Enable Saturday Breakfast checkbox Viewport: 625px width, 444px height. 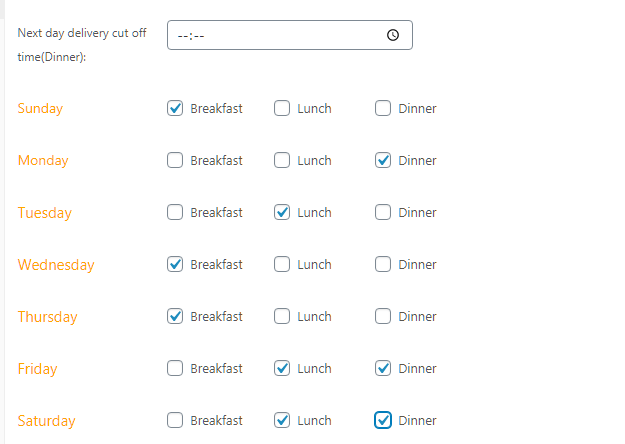tap(175, 420)
